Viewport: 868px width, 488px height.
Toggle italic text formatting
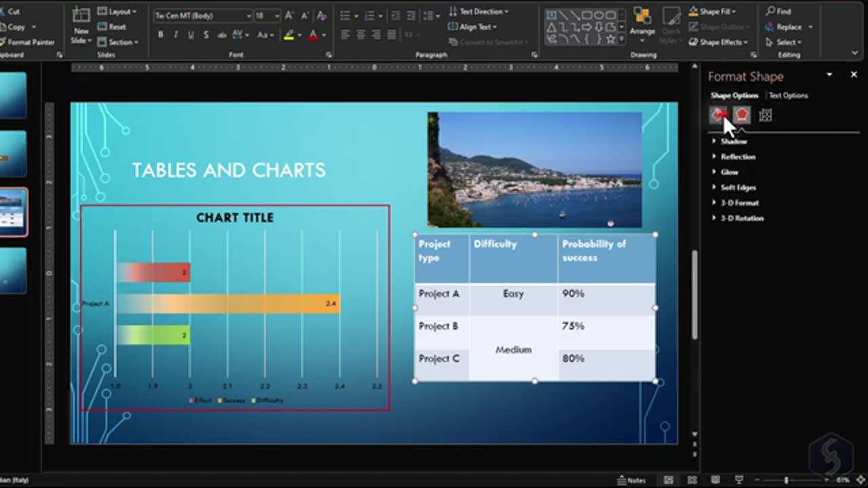176,35
